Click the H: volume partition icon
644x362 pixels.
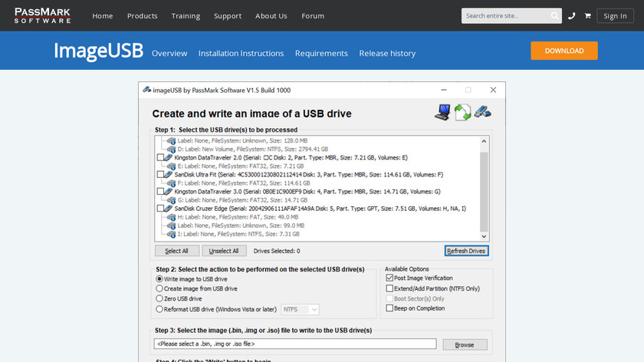click(172, 217)
